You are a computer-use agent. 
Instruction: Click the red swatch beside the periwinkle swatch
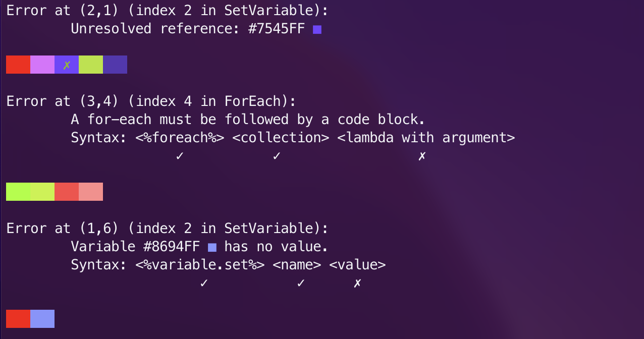point(18,319)
